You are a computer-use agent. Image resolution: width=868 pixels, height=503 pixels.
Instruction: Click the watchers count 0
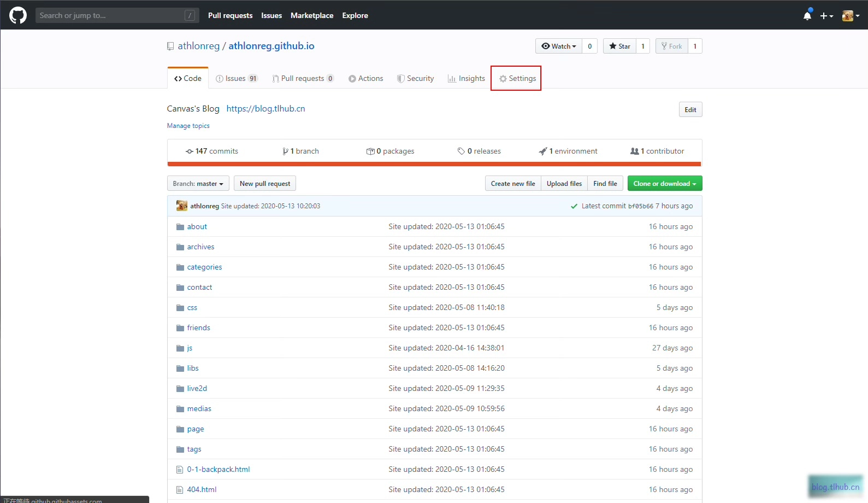click(x=590, y=46)
